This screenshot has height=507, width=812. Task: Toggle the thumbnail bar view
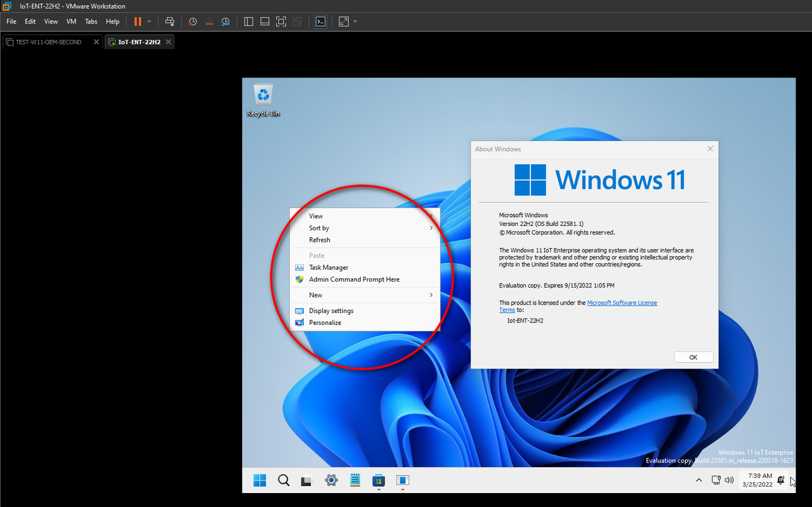click(x=265, y=22)
